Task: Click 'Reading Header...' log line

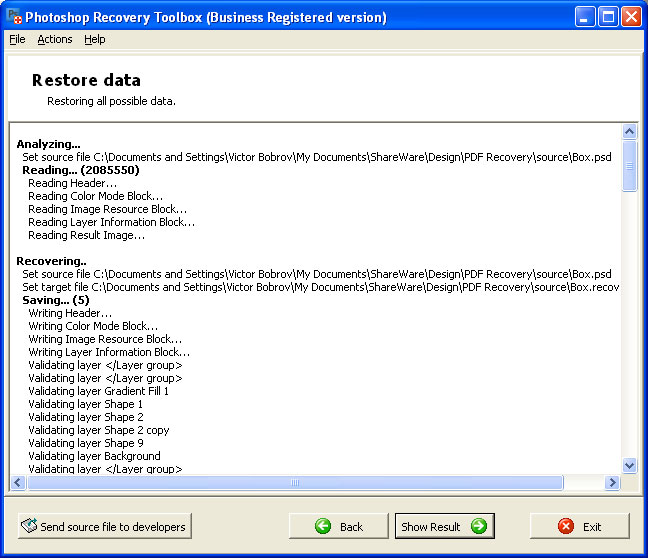Action: [x=73, y=183]
